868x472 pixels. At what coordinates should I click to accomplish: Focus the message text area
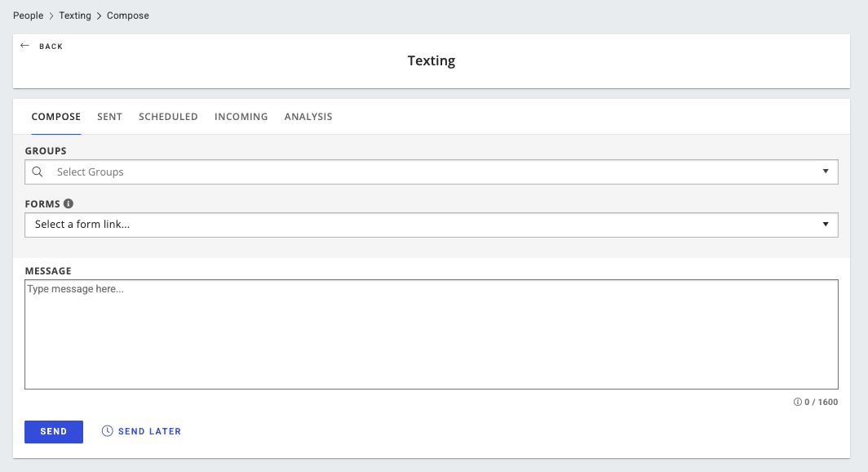(x=432, y=334)
